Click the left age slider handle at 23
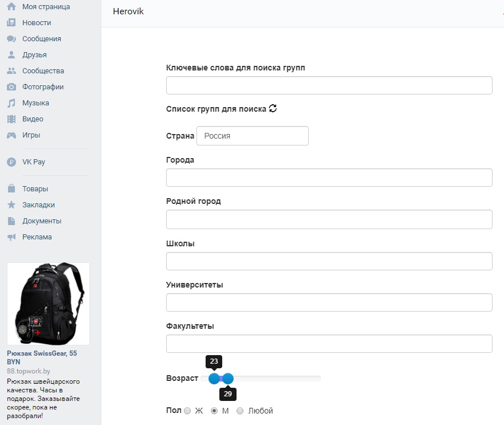Screen dimensions: 504x425 coord(214,379)
